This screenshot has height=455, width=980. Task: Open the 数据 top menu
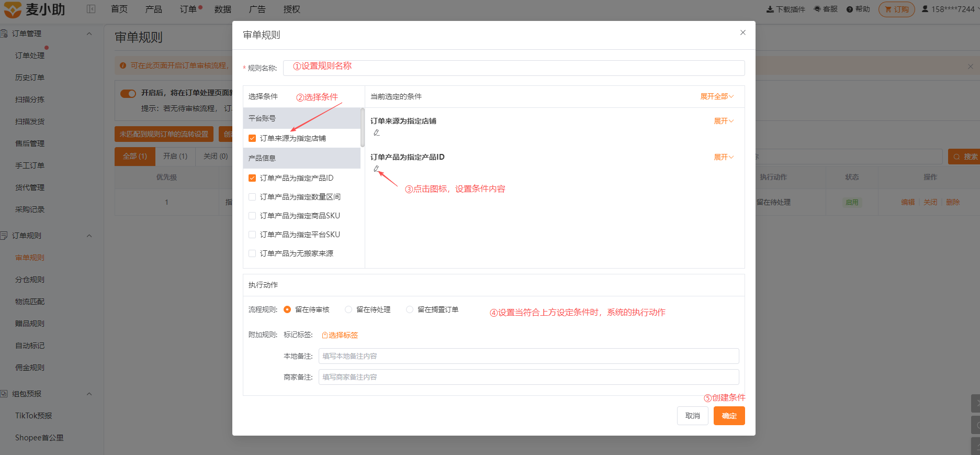pos(223,9)
